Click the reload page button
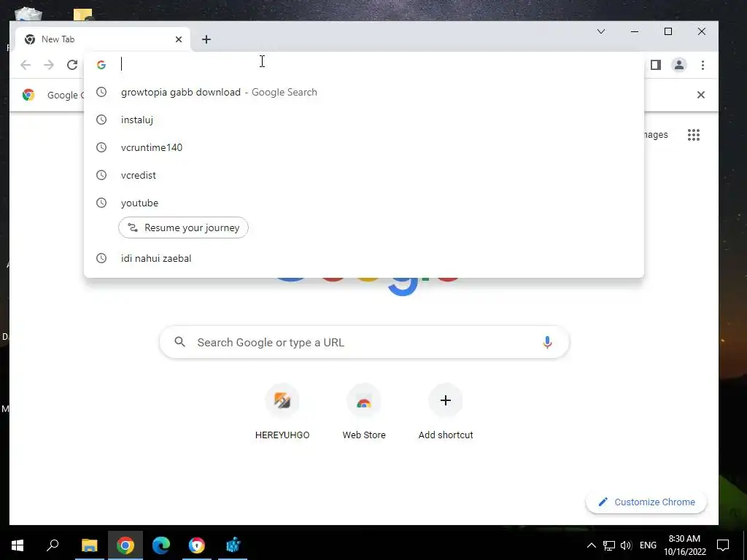The width and height of the screenshot is (747, 560). tap(72, 65)
